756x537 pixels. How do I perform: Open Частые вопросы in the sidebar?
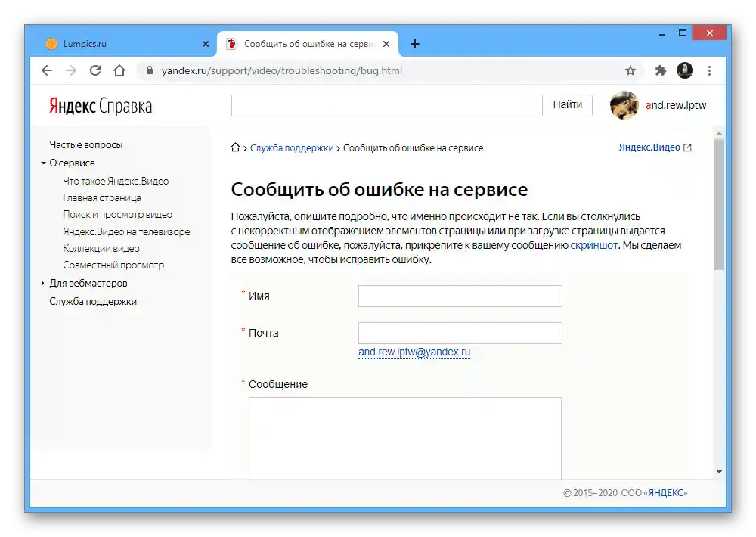(86, 144)
